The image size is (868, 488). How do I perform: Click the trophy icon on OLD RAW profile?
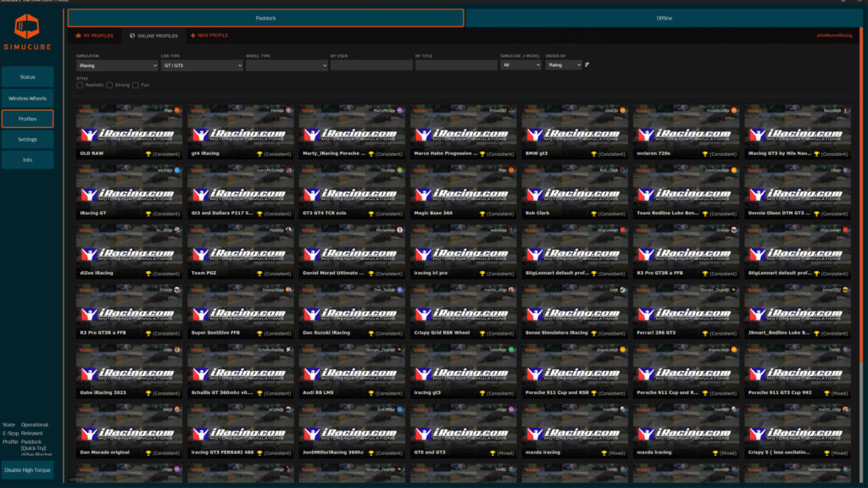coord(148,154)
